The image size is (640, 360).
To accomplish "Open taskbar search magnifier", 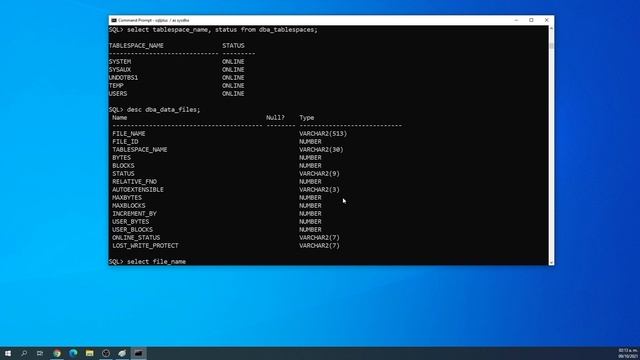I will click(x=24, y=353).
